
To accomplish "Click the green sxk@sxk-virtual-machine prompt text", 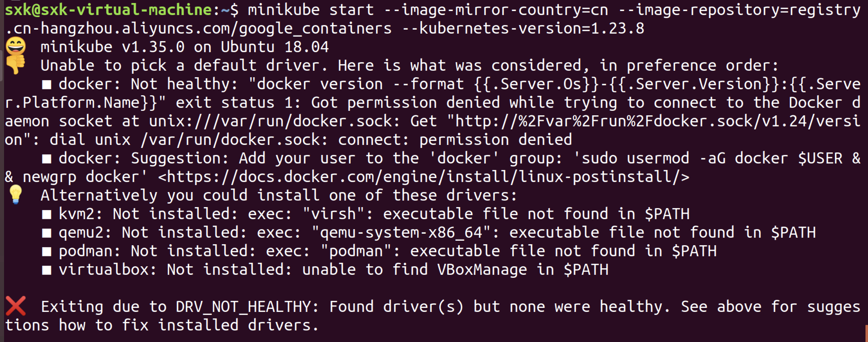I will coord(108,10).
